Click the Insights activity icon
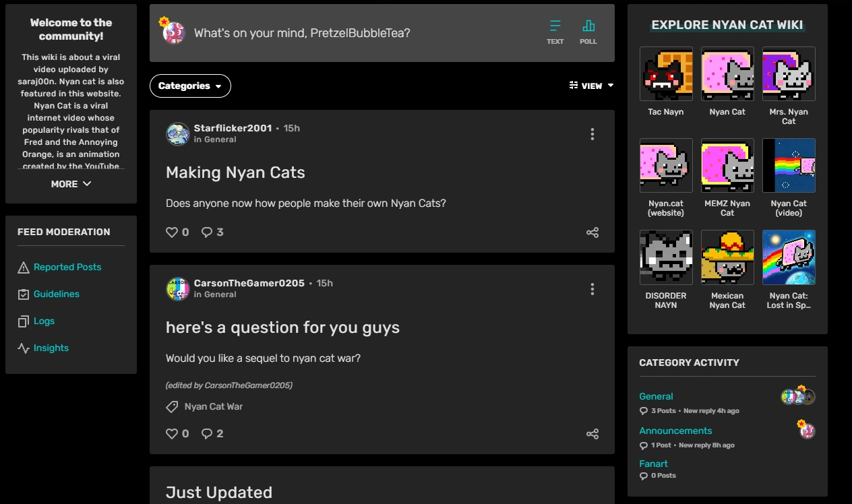Image resolution: width=852 pixels, height=504 pixels. (x=24, y=348)
